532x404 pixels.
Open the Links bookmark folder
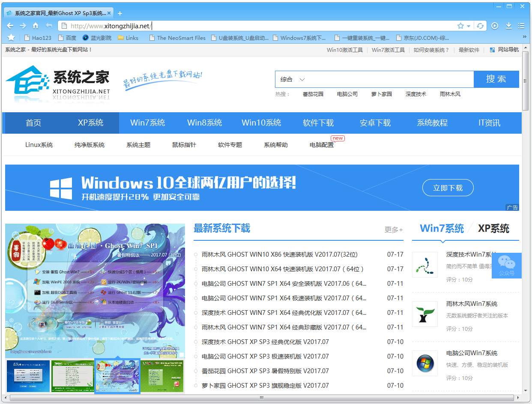pyautogui.click(x=128, y=38)
